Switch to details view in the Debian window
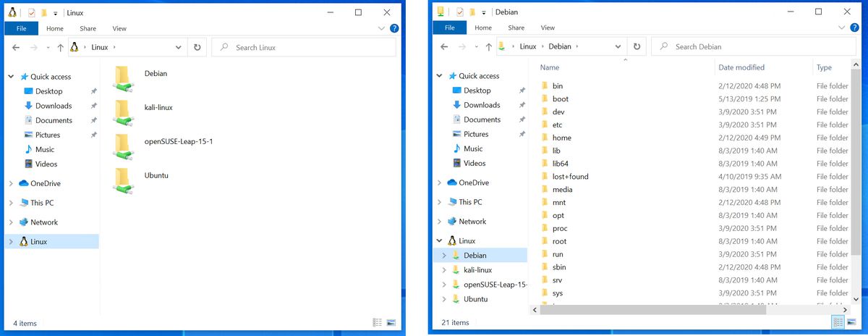The width and height of the screenshot is (868, 336). click(x=838, y=322)
